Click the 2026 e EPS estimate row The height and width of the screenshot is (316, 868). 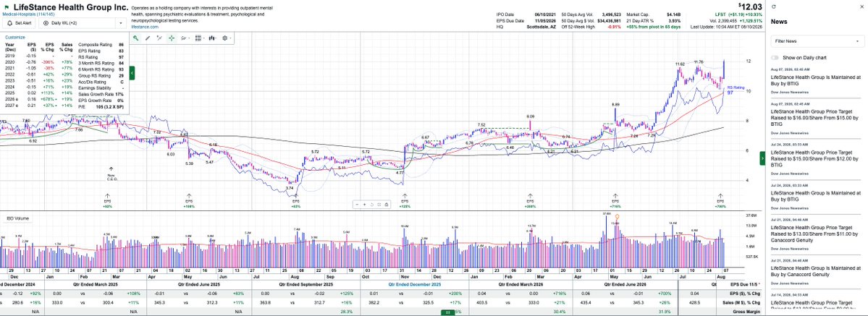(39, 101)
